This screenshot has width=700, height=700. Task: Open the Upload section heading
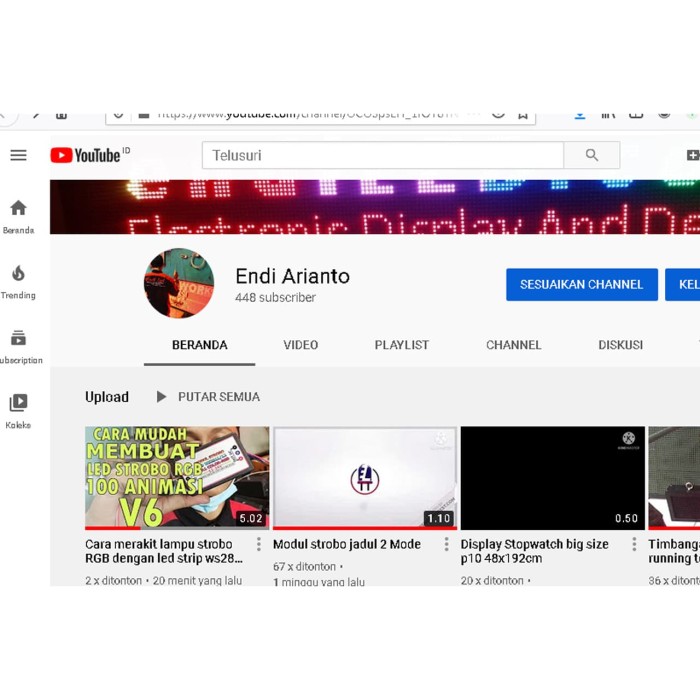[x=107, y=397]
